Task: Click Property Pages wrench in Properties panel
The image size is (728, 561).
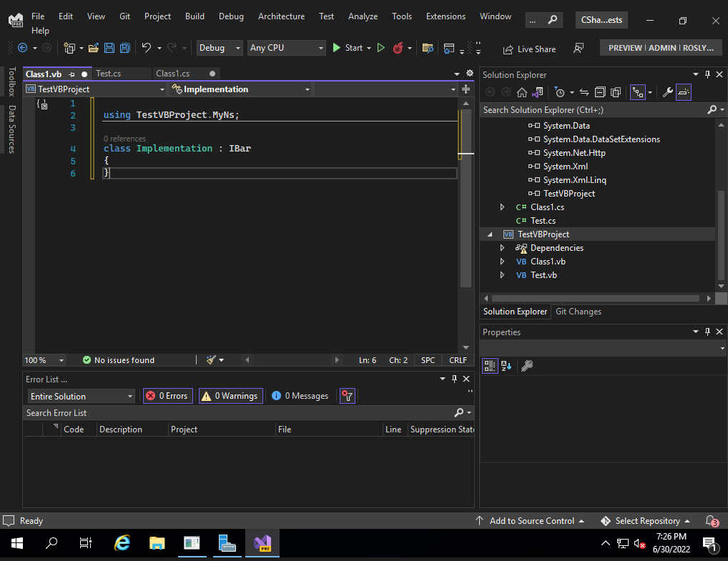Action: point(527,366)
